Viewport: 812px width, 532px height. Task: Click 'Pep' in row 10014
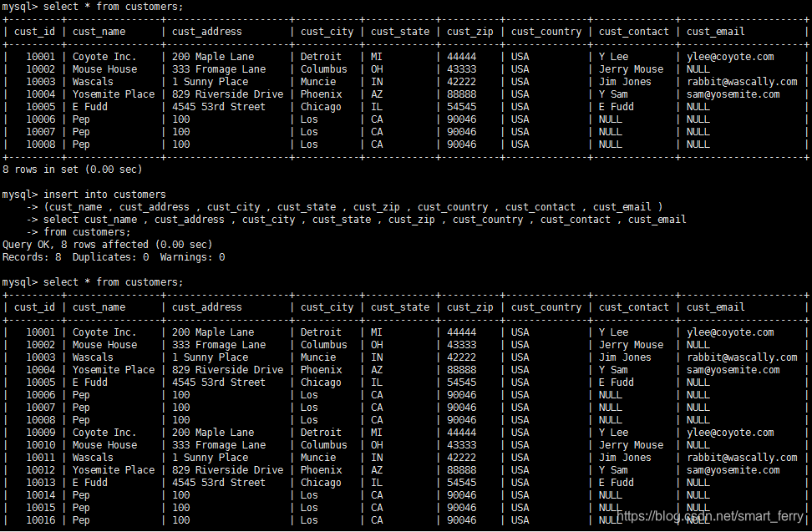click(81, 495)
